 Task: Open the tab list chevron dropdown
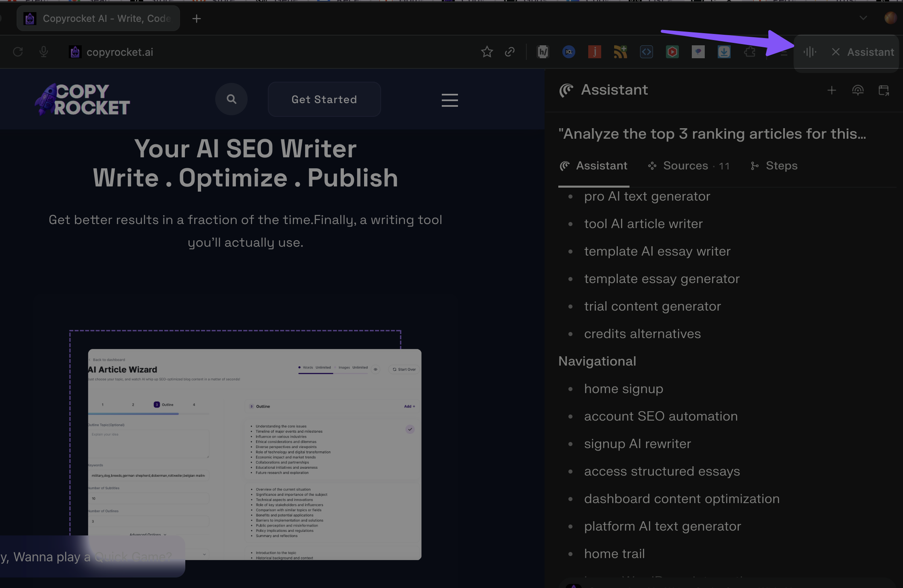tap(863, 18)
